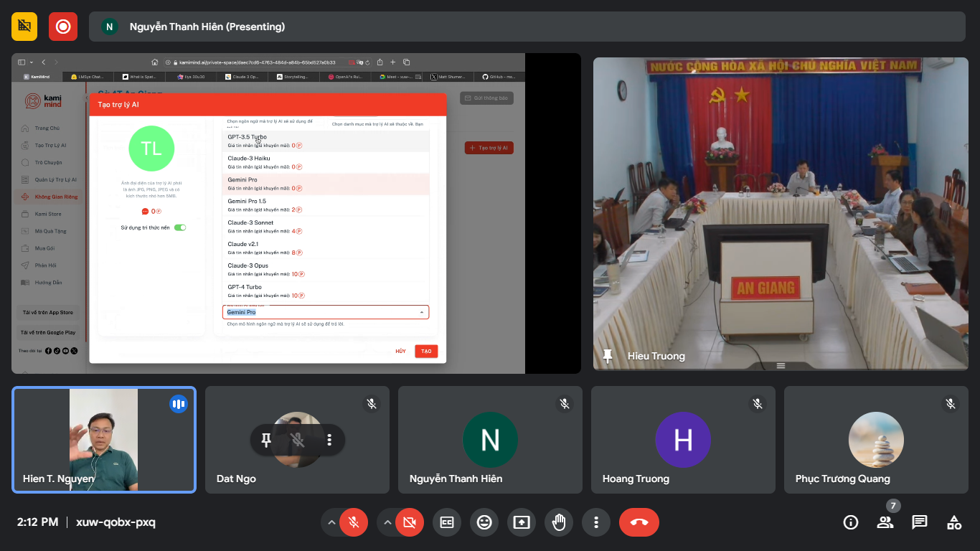Unpin Hieu Truong using the pin icon
Image resolution: width=980 pixels, height=551 pixels.
tap(608, 356)
